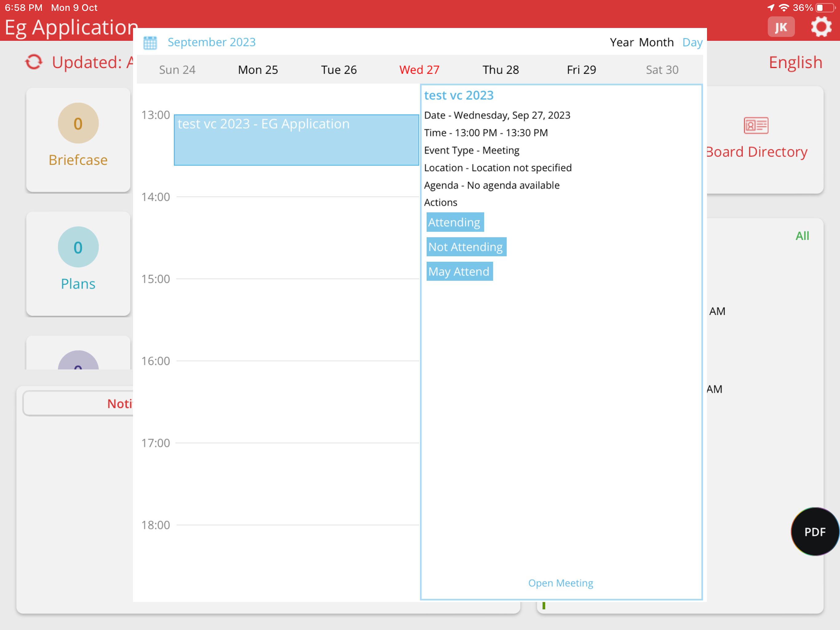The image size is (840, 630).
Task: Select Tue 26 in the week header
Action: pyautogui.click(x=339, y=70)
